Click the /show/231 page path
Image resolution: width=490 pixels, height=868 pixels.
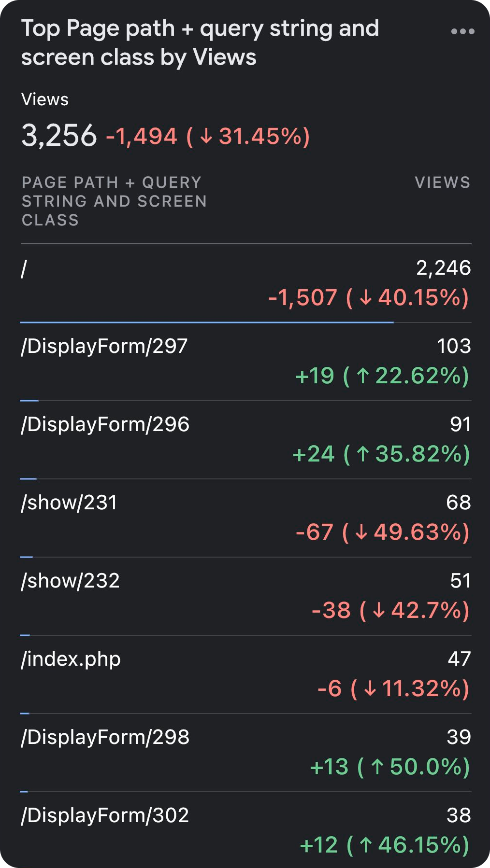(x=69, y=503)
